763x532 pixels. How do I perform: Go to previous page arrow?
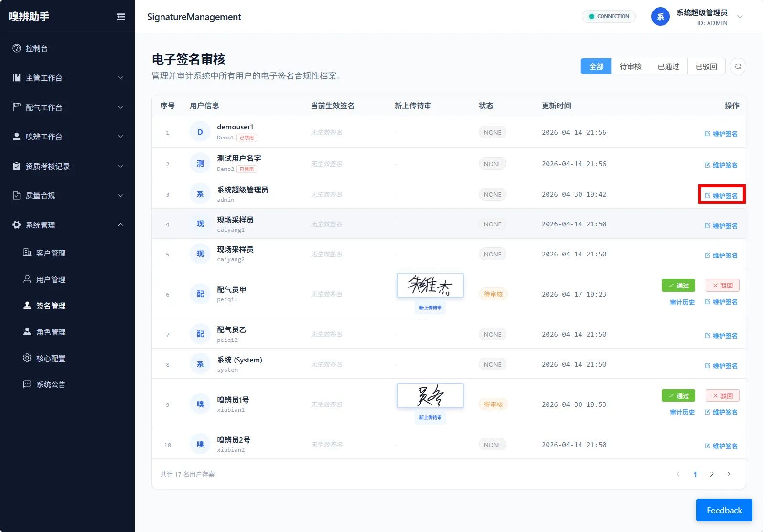click(x=678, y=474)
